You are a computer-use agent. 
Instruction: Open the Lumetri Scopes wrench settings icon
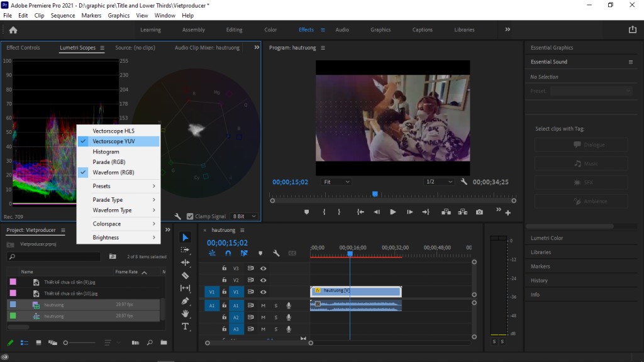click(178, 216)
